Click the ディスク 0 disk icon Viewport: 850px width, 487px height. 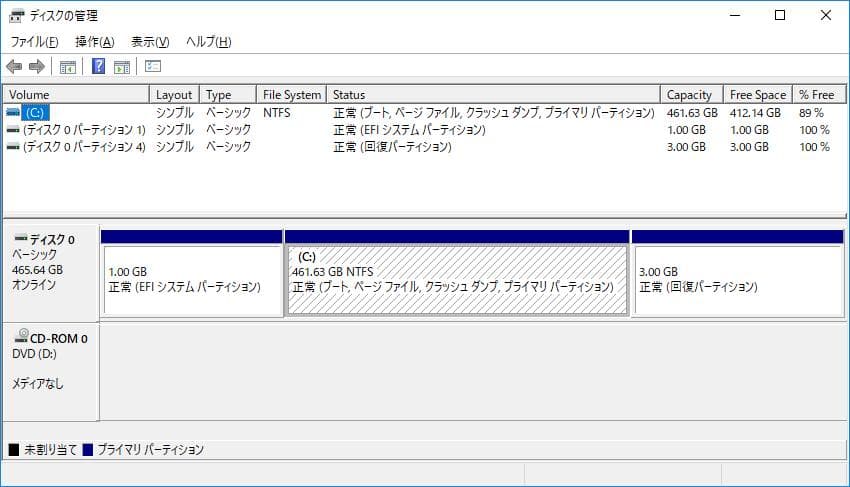click(21, 238)
